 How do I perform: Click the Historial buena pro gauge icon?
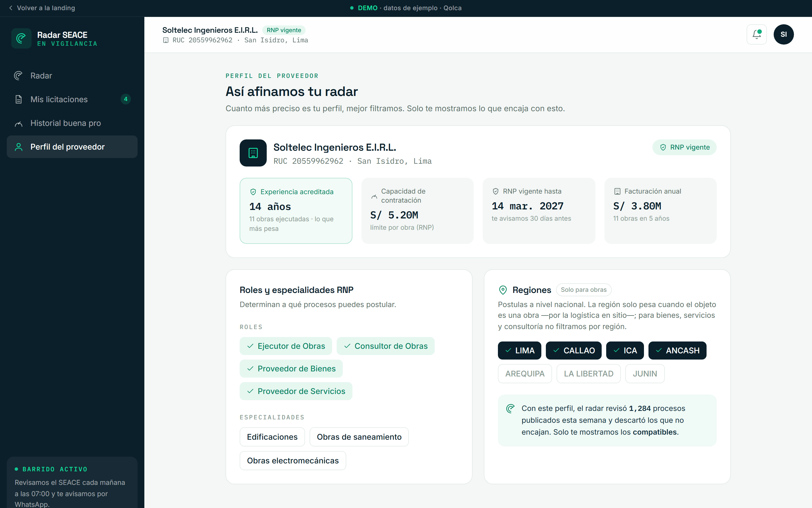pos(18,123)
